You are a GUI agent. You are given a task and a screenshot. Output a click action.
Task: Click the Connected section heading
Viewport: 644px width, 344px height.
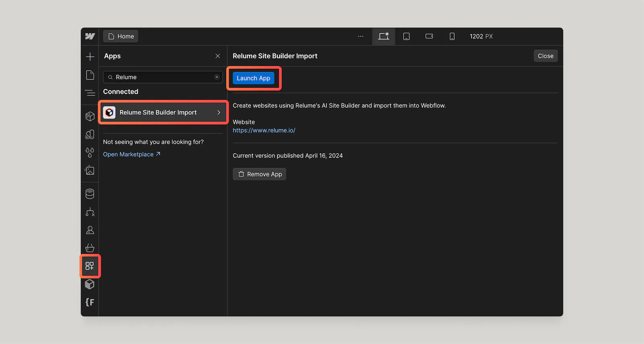pyautogui.click(x=121, y=92)
